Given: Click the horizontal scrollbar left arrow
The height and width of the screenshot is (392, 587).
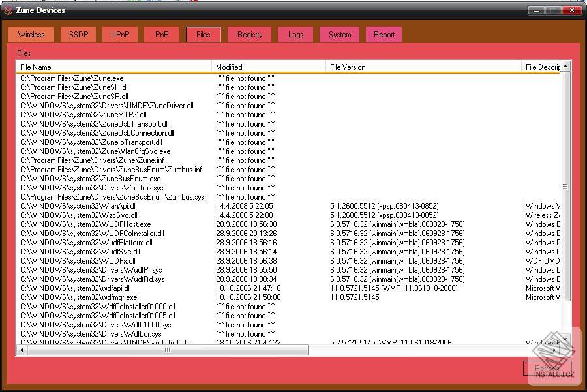Looking at the screenshot, I should pyautogui.click(x=22, y=350).
